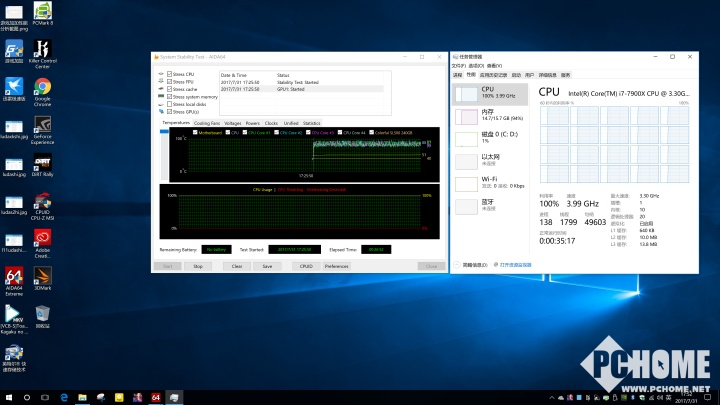Toggle the Colorful SL500 240GB graph checkbox
The width and height of the screenshot is (720, 405).
[x=371, y=132]
